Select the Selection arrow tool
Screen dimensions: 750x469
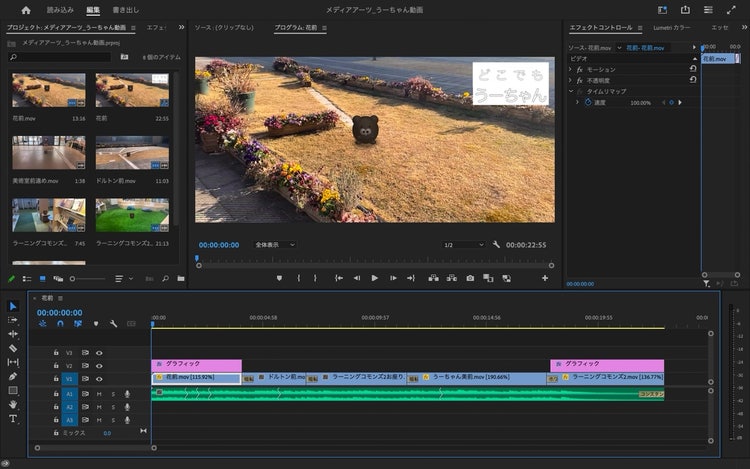(x=13, y=306)
